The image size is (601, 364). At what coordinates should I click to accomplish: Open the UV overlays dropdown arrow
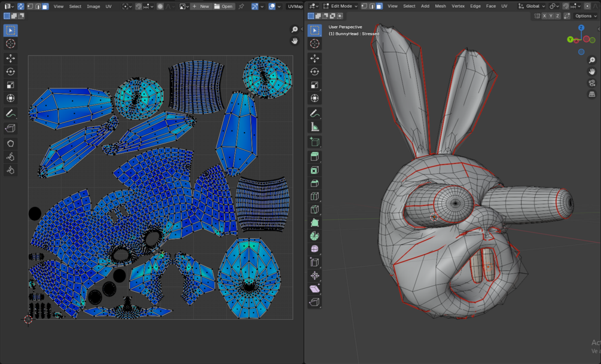coord(279,6)
